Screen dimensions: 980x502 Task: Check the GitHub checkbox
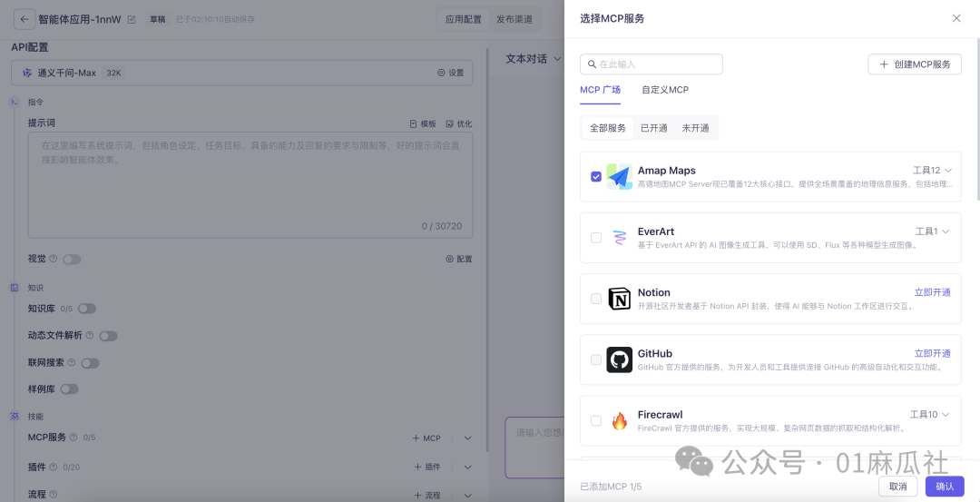coord(596,360)
